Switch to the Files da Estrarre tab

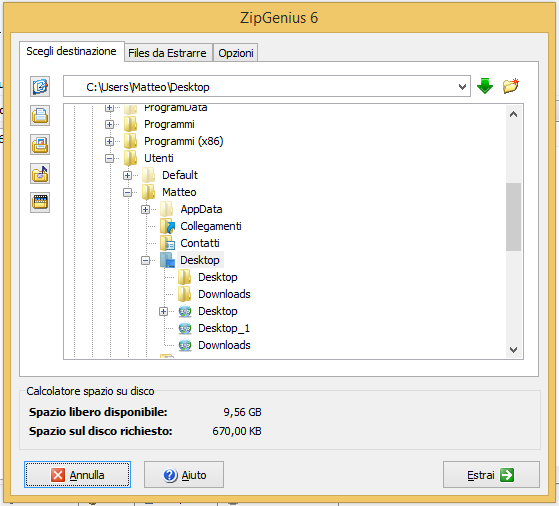tap(167, 53)
